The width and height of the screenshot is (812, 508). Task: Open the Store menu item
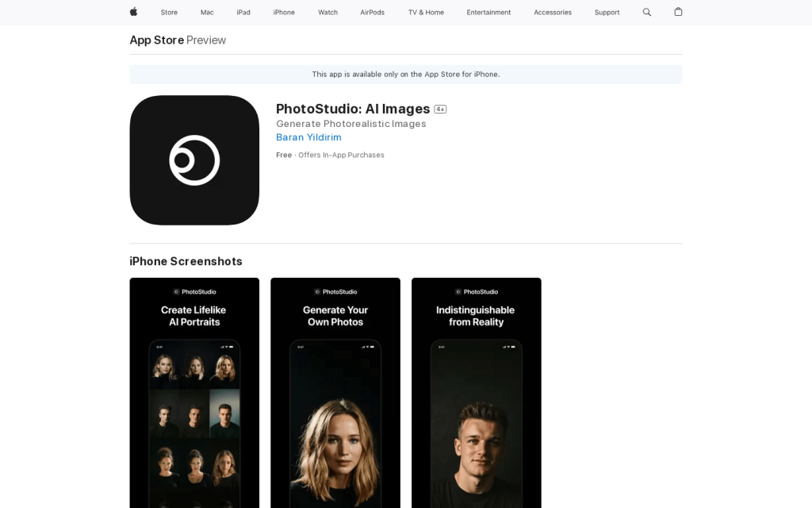169,12
